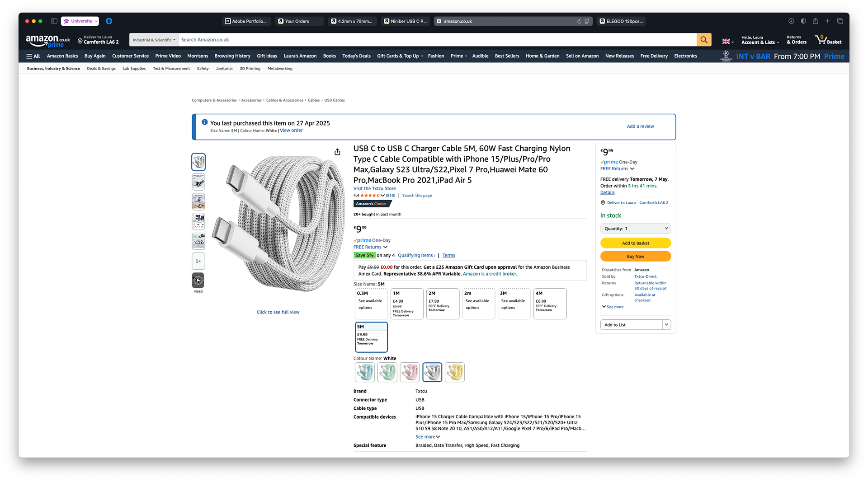This screenshot has height=482, width=868.
Task: Click to see full view link
Action: (278, 312)
